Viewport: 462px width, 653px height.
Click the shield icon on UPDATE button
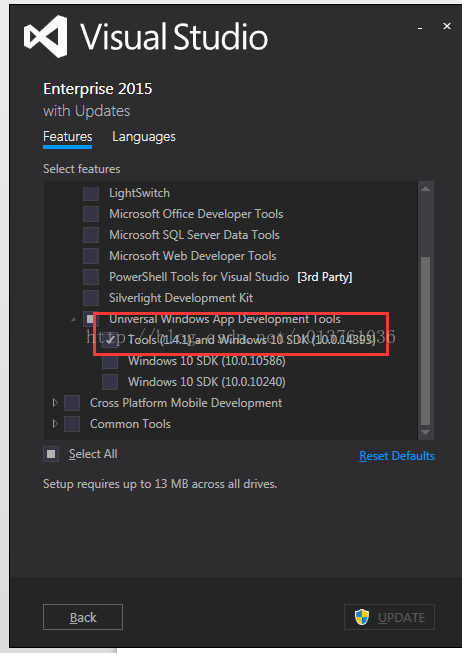[362, 617]
